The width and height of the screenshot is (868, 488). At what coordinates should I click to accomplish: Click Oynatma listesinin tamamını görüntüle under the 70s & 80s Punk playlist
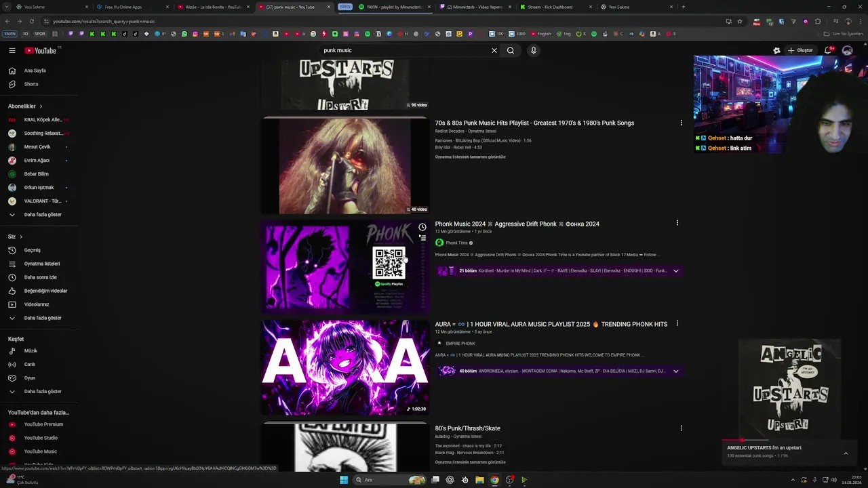click(x=470, y=157)
